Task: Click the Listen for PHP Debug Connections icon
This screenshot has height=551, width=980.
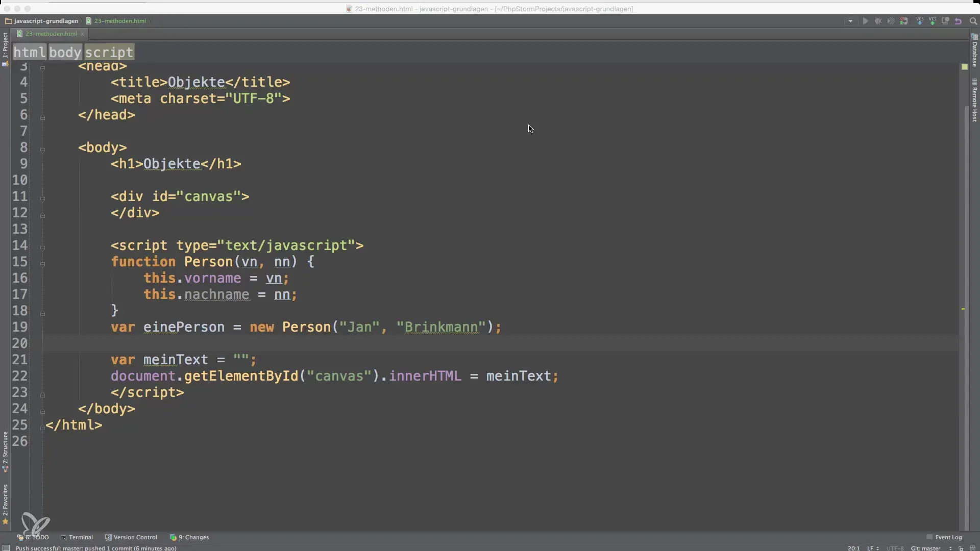Action: point(904,21)
